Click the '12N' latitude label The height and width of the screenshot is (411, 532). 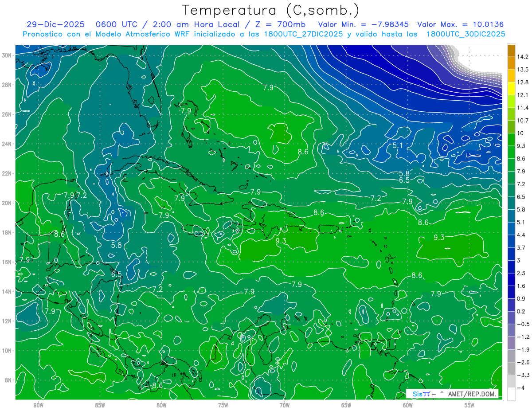coord(7,321)
